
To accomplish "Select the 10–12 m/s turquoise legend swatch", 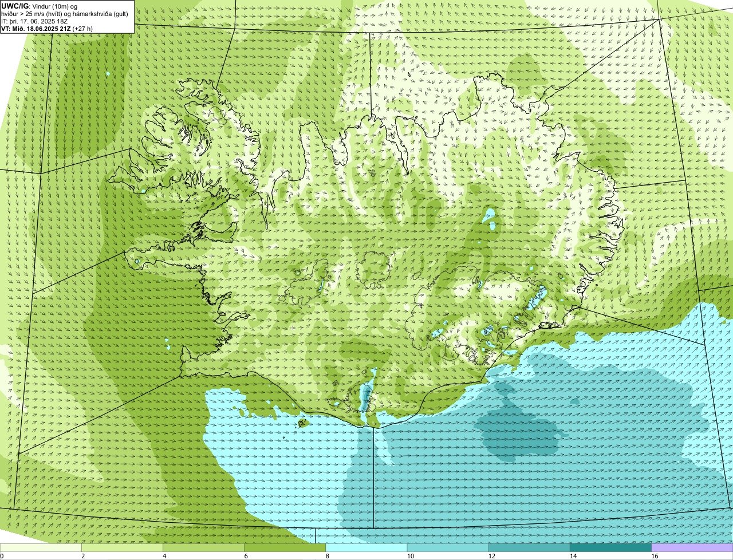I will tap(448, 548).
